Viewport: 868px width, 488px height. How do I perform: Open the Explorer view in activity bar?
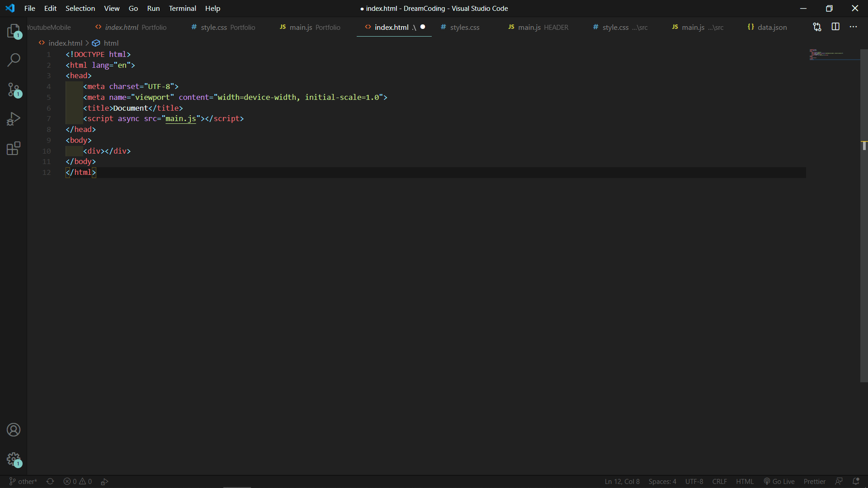pyautogui.click(x=14, y=31)
